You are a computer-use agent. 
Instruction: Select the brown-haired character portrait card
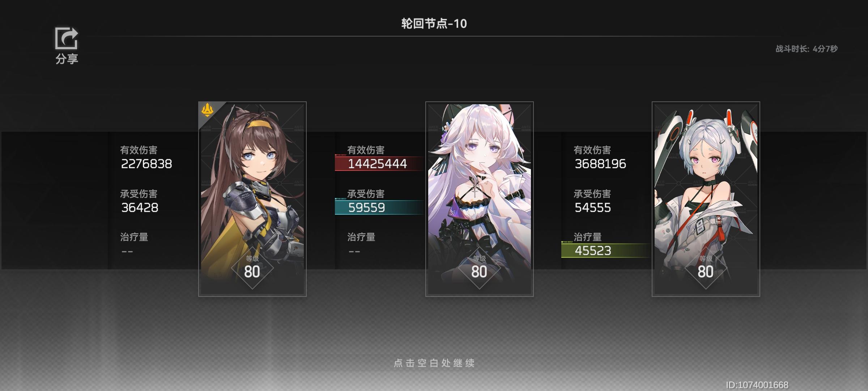(252, 199)
